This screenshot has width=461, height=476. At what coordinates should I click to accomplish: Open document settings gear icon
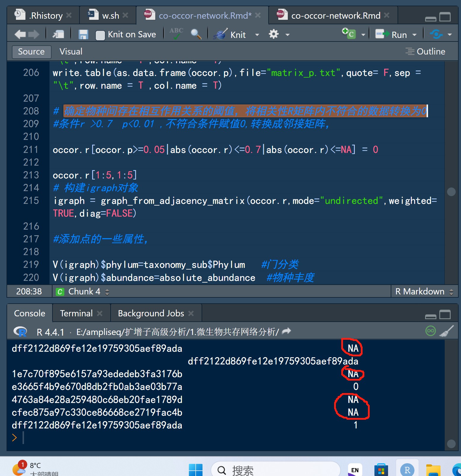point(274,34)
